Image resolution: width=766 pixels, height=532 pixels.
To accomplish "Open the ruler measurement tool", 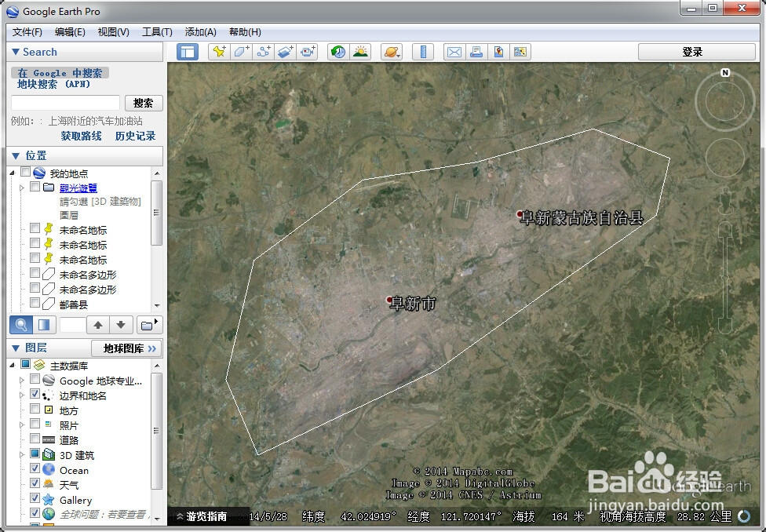I will 423,52.
